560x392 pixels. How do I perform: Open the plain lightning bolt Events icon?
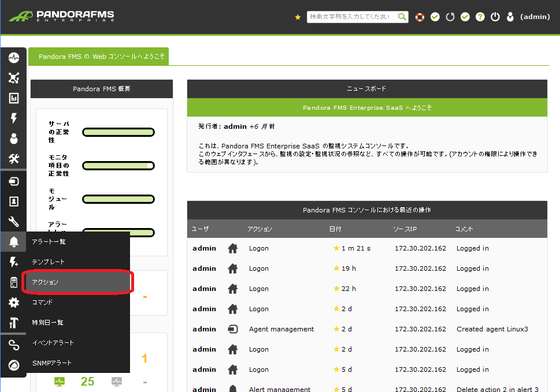(13, 118)
